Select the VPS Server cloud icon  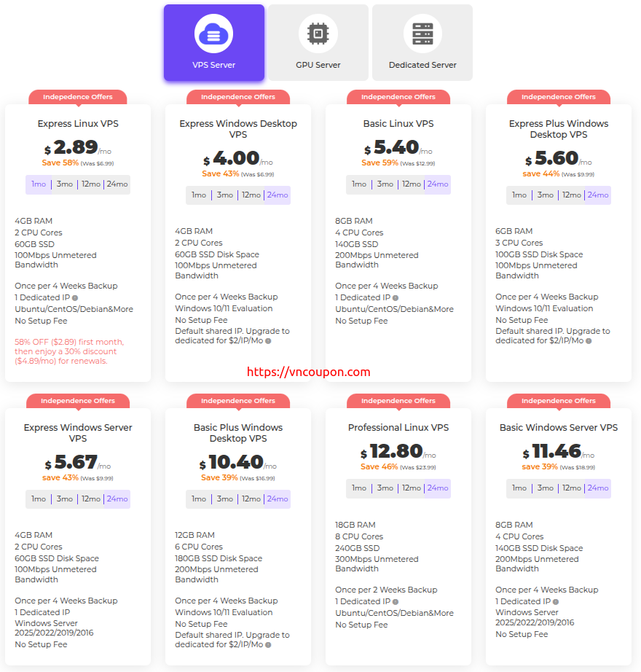[213, 34]
